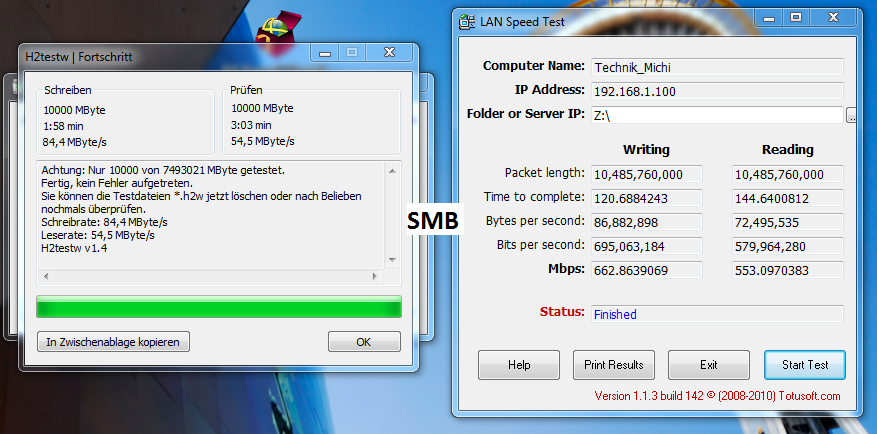Open Help in LAN Speed Test
This screenshot has height=434, width=877.
click(519, 365)
